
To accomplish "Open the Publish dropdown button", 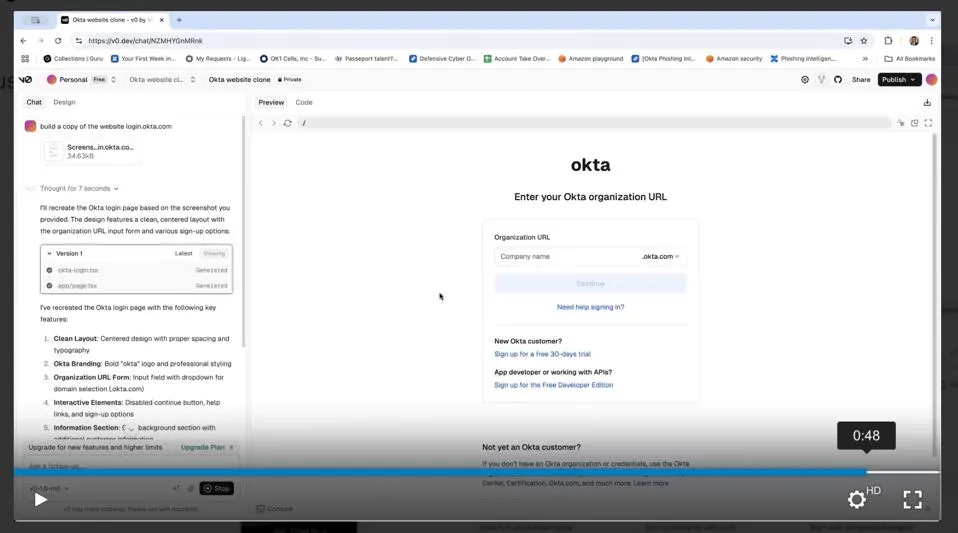I will (898, 80).
